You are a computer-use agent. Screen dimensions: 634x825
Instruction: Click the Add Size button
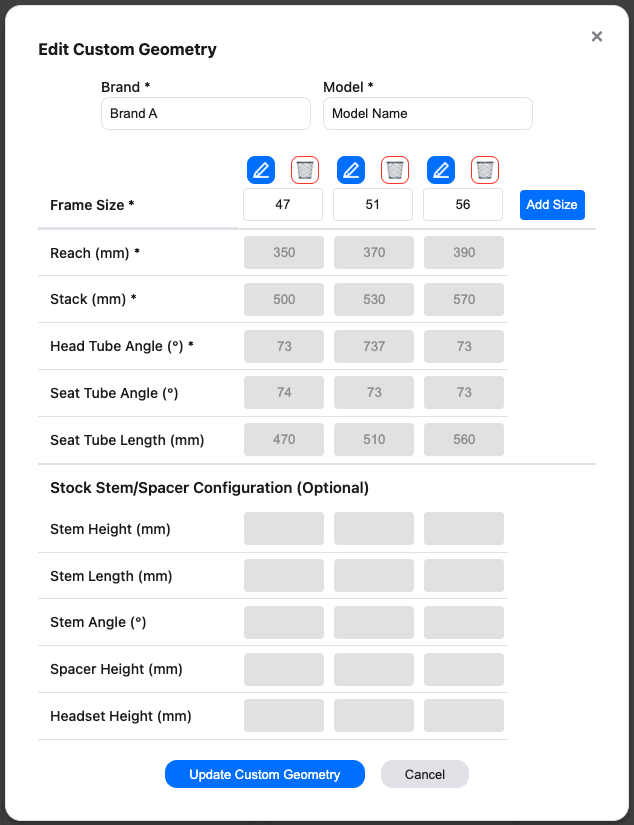coord(552,204)
